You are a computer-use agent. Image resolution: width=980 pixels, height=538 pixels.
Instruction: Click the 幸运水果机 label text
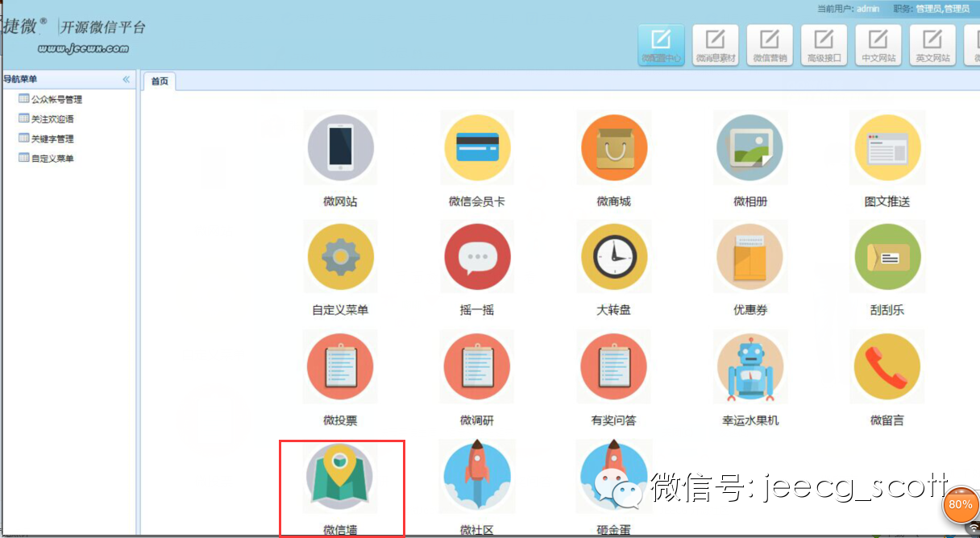pos(750,420)
